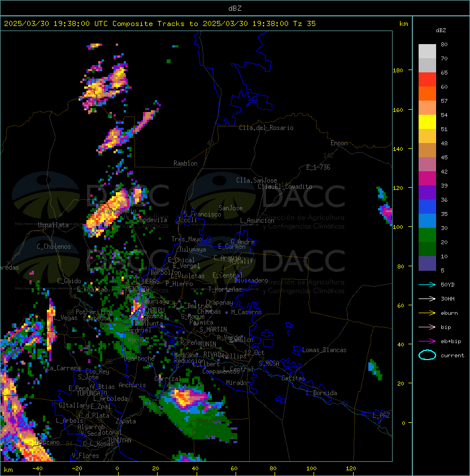Select the slate 5-10 dBZ swatch
This screenshot has width=470, height=476.
427,263
